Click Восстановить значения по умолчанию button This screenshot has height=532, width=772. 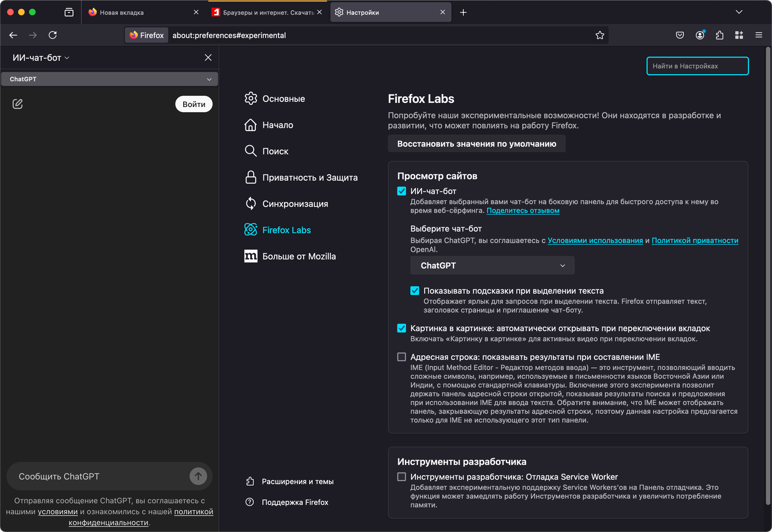tap(477, 144)
